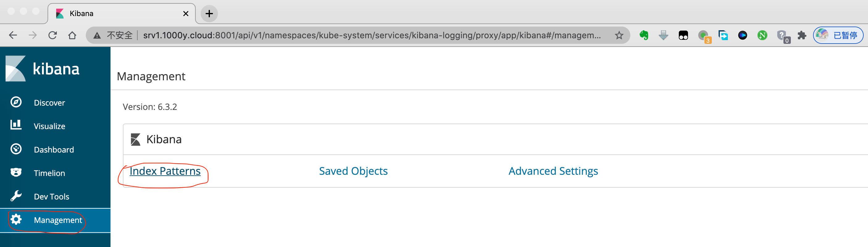Click the Timelion bear icon
868x247 pixels.
pyautogui.click(x=16, y=173)
